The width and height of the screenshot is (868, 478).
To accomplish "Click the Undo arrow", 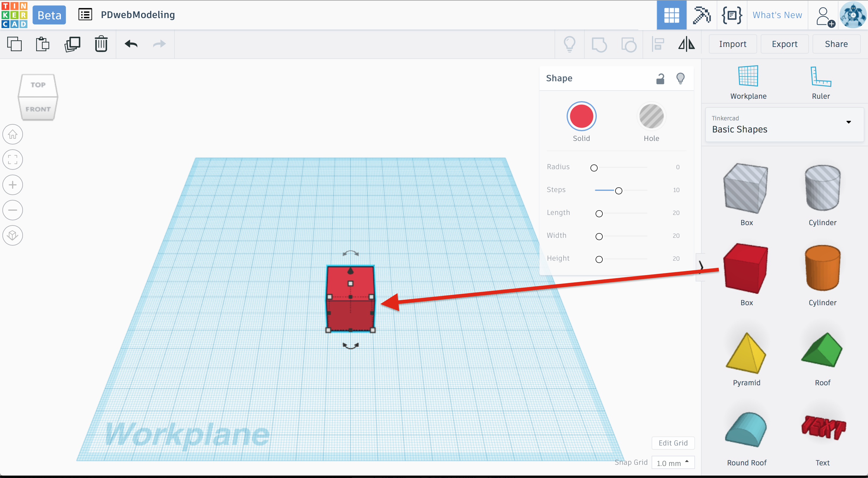I will pos(131,44).
